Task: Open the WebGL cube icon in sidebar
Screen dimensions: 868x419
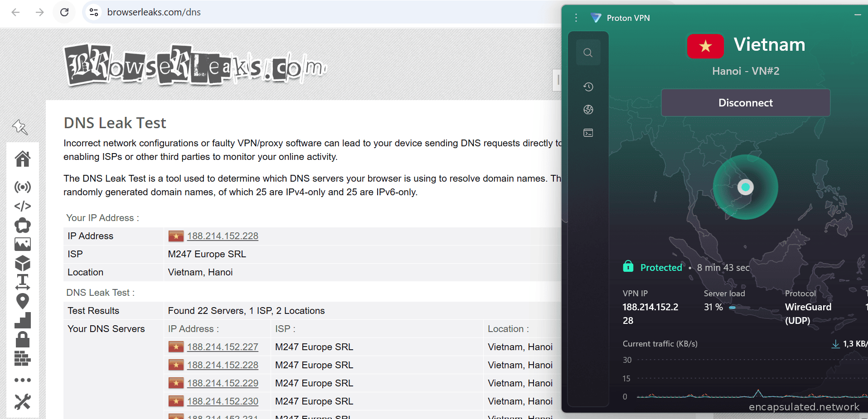Action: (x=23, y=263)
